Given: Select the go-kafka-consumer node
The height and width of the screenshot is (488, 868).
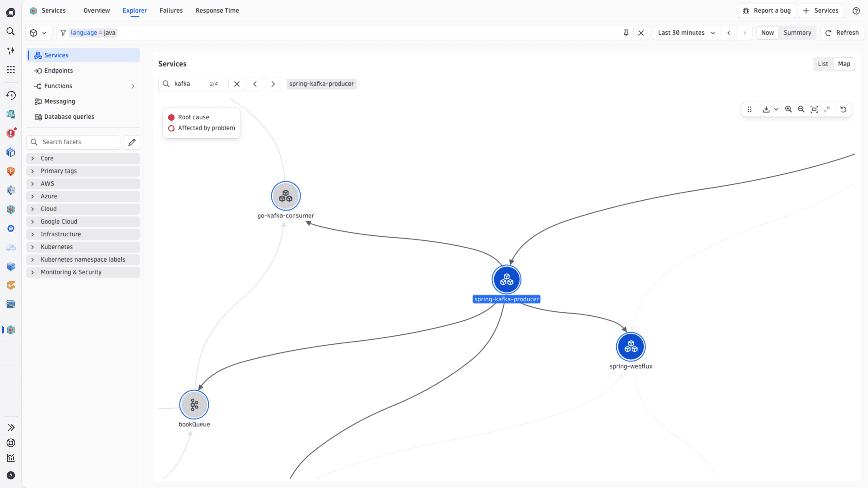Looking at the screenshot, I should coord(286,196).
